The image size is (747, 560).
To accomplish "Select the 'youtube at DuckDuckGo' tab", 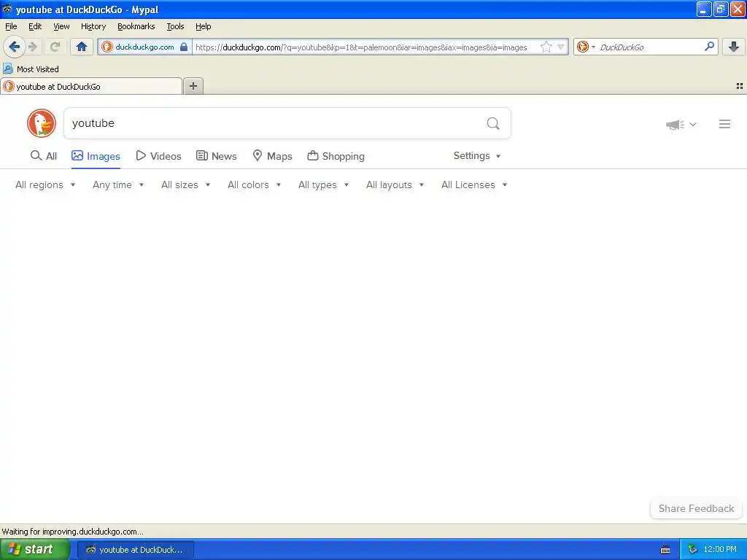I will pos(91,87).
